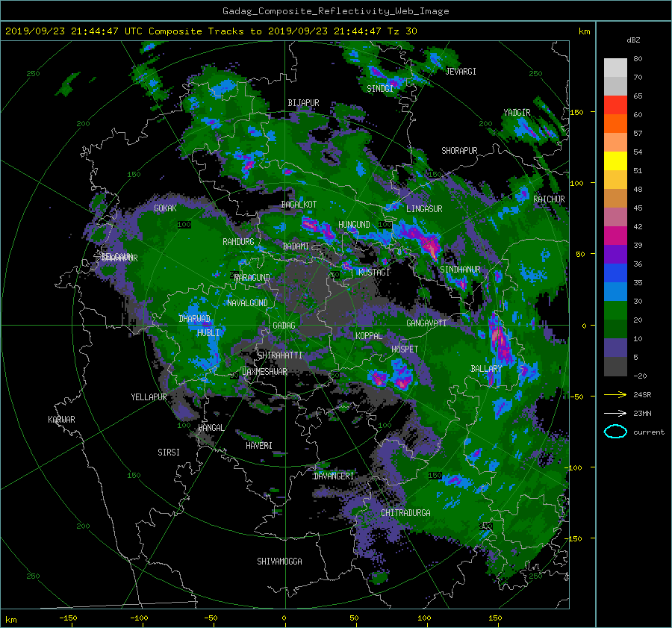This screenshot has width=672, height=628.
Task: Click the grey 80 dBZ legend swatch
Action: (x=615, y=67)
